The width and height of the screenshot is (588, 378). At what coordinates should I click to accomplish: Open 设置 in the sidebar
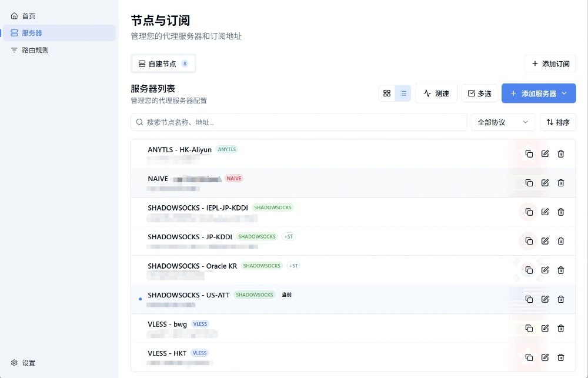24,363
